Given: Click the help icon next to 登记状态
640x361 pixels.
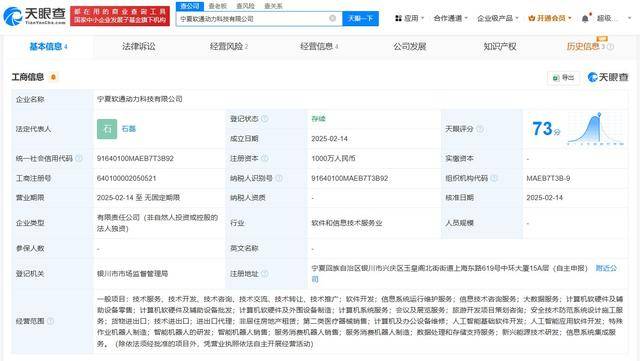Looking at the screenshot, I should coord(265,119).
